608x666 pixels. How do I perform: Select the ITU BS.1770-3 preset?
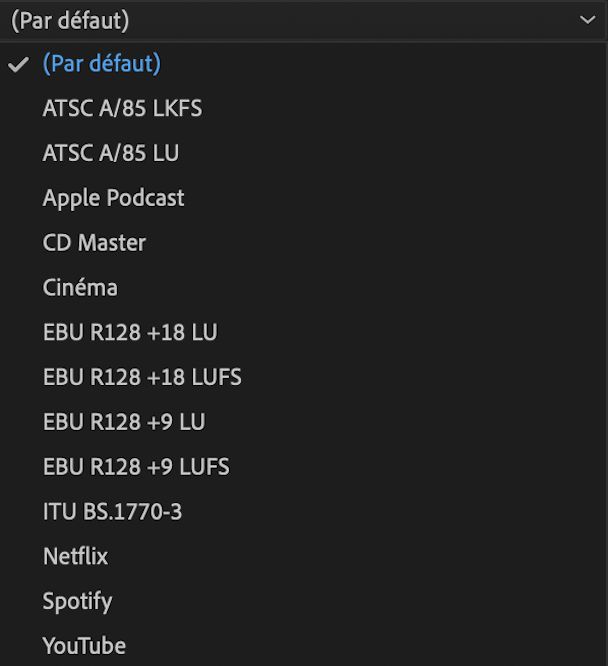pos(112,512)
